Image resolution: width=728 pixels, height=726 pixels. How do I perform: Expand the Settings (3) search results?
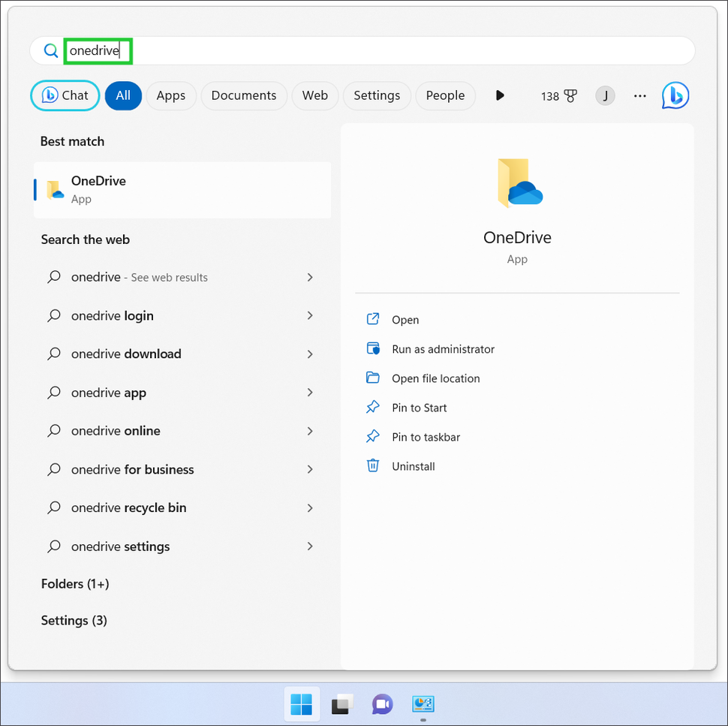pos(74,620)
